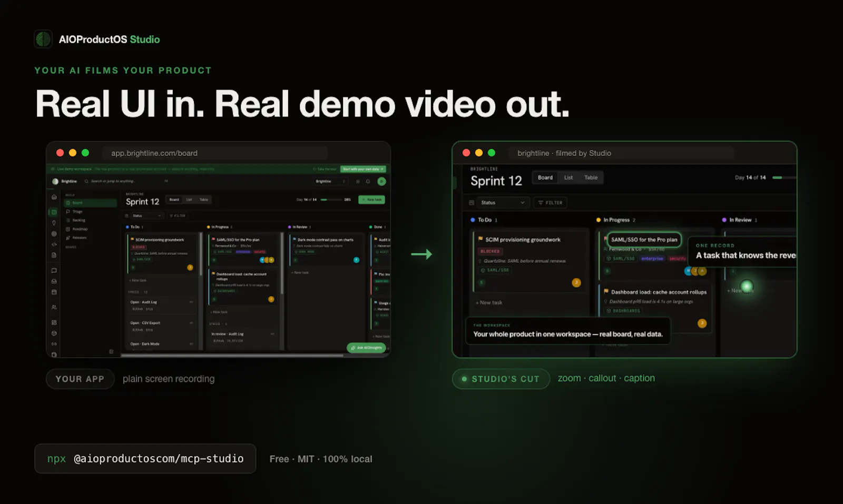Open the Brightline workspace switcher dropdown in the left window
843x504 pixels.
click(x=330, y=181)
